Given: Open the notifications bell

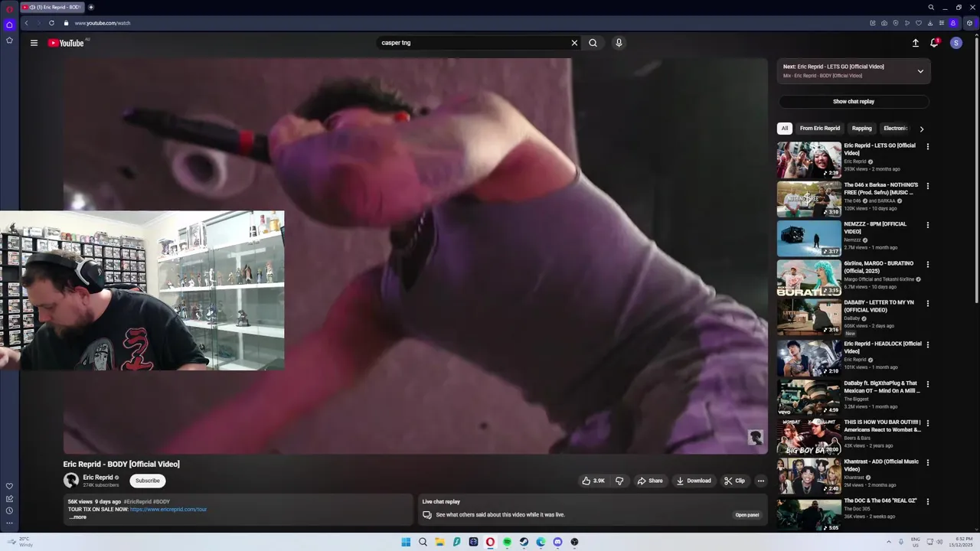Looking at the screenshot, I should pyautogui.click(x=934, y=43).
